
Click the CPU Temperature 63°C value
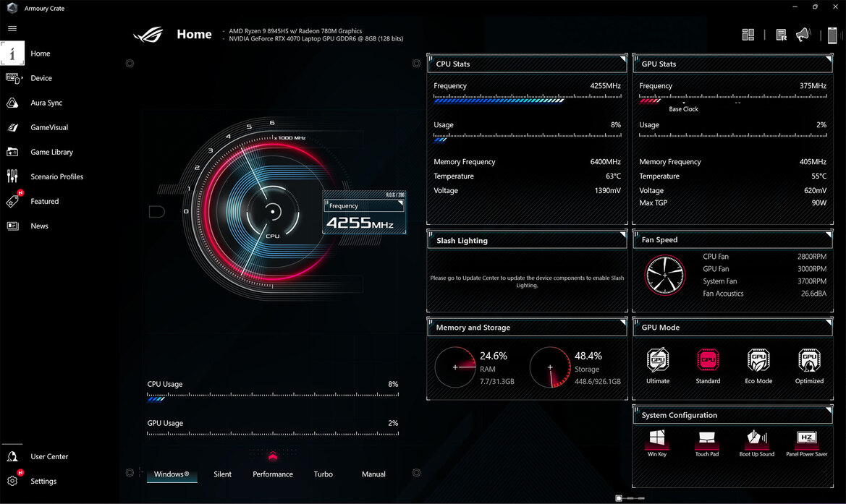pyautogui.click(x=613, y=176)
